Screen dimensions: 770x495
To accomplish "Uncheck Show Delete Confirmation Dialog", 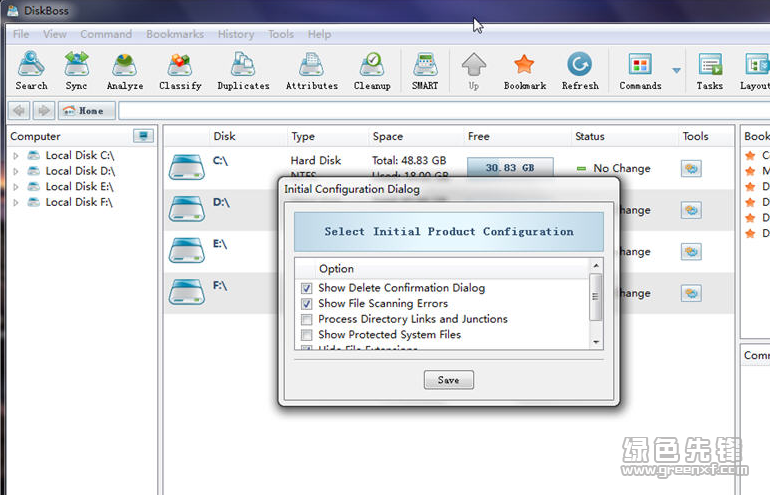I will [306, 288].
